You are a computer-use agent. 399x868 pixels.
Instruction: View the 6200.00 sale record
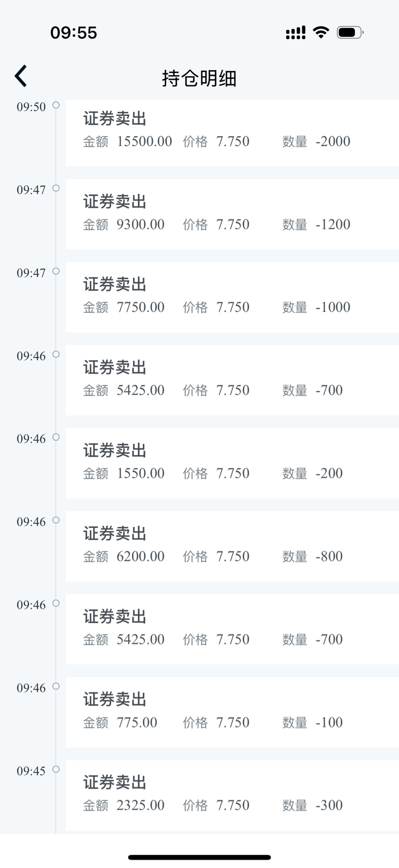point(232,546)
